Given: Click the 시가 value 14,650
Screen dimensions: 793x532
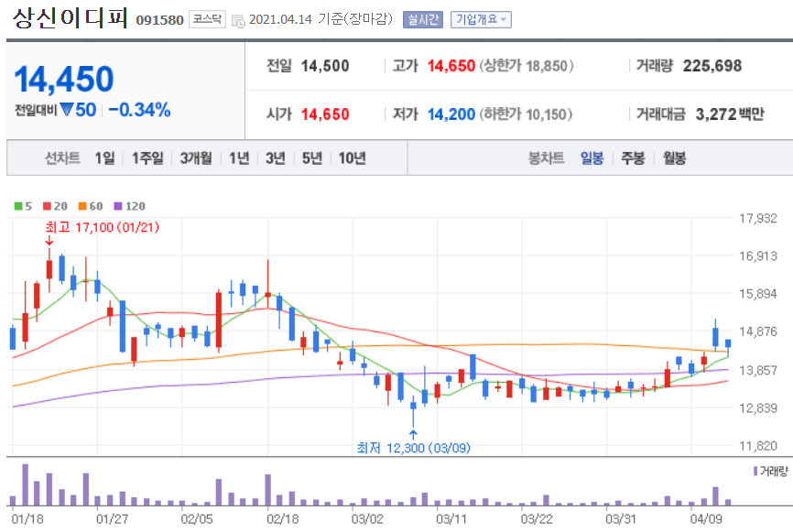Looking at the screenshot, I should click(x=325, y=114).
